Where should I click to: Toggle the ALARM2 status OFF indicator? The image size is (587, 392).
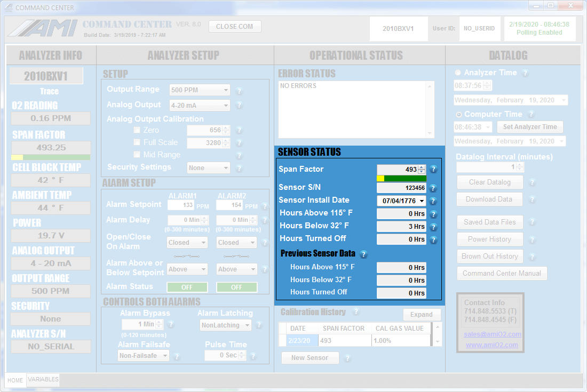(x=236, y=287)
